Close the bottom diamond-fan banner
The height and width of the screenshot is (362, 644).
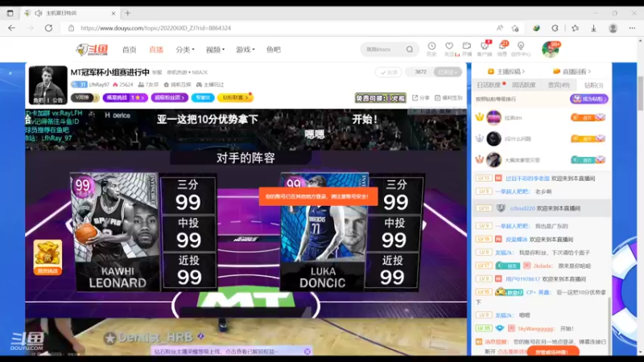tap(308, 352)
